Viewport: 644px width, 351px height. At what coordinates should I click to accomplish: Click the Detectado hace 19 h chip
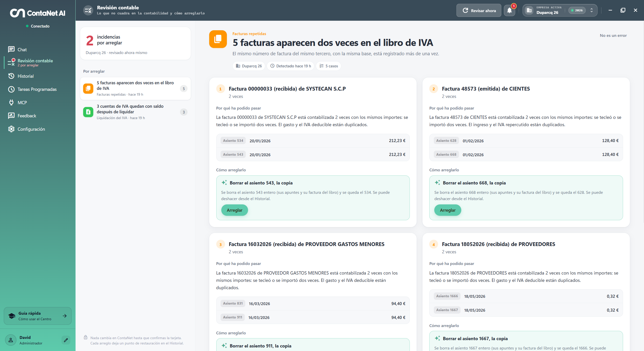coord(291,66)
